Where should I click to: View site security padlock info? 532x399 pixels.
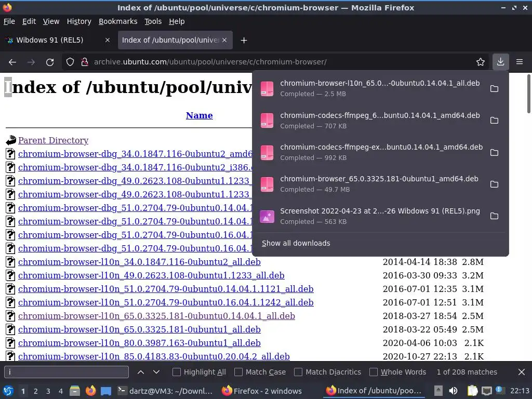click(x=85, y=62)
